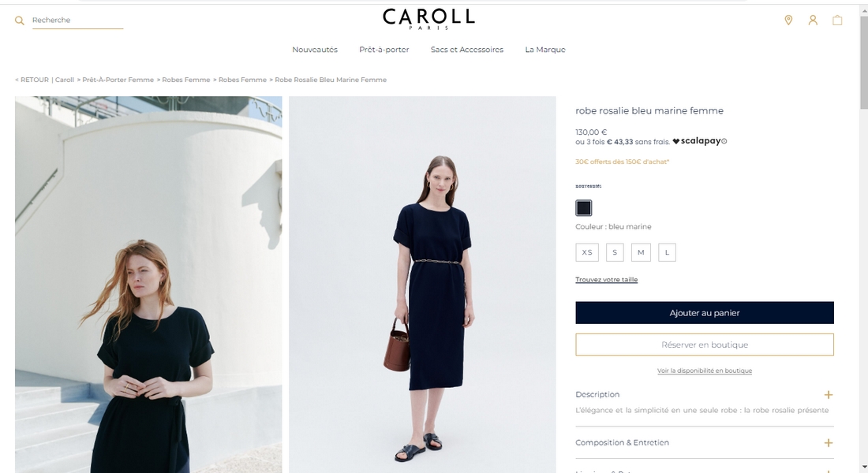Open the Nouveautés menu
The width and height of the screenshot is (868, 473).
pos(314,49)
